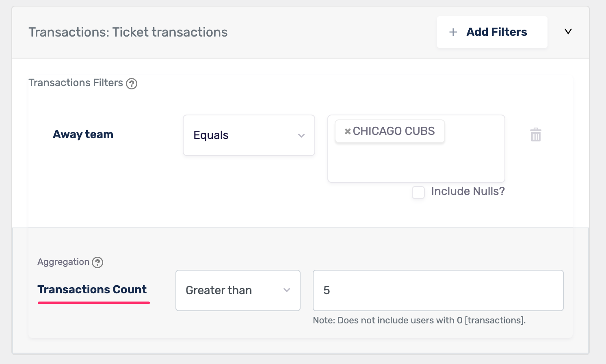Enable the Include Nulls checkbox

click(418, 192)
